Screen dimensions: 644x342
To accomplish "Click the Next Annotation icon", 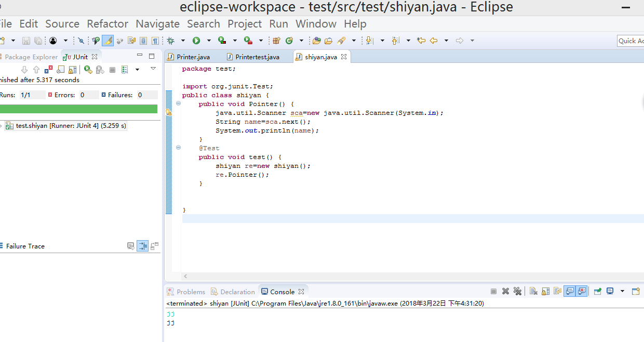I will click(x=369, y=41).
